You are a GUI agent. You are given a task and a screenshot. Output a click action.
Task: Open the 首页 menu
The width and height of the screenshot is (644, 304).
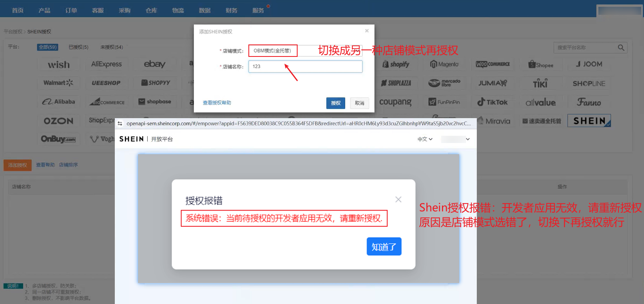(18, 10)
